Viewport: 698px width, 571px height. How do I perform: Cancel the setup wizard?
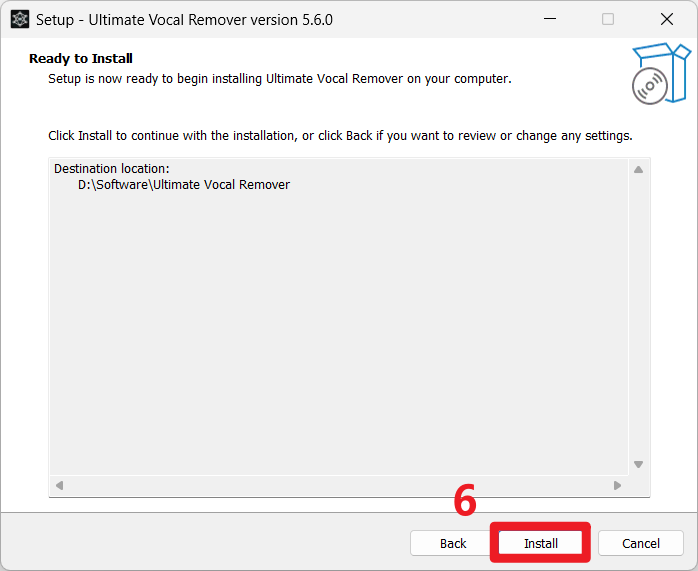tap(641, 543)
